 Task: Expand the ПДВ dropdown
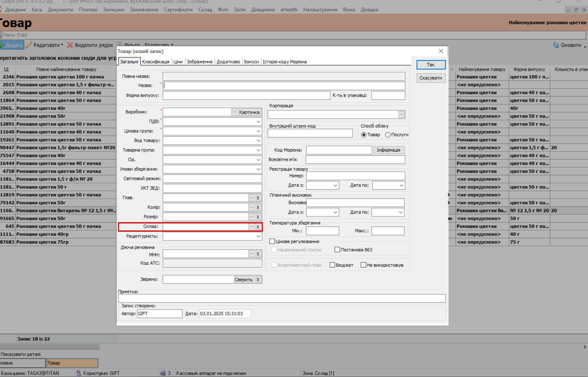(x=258, y=121)
